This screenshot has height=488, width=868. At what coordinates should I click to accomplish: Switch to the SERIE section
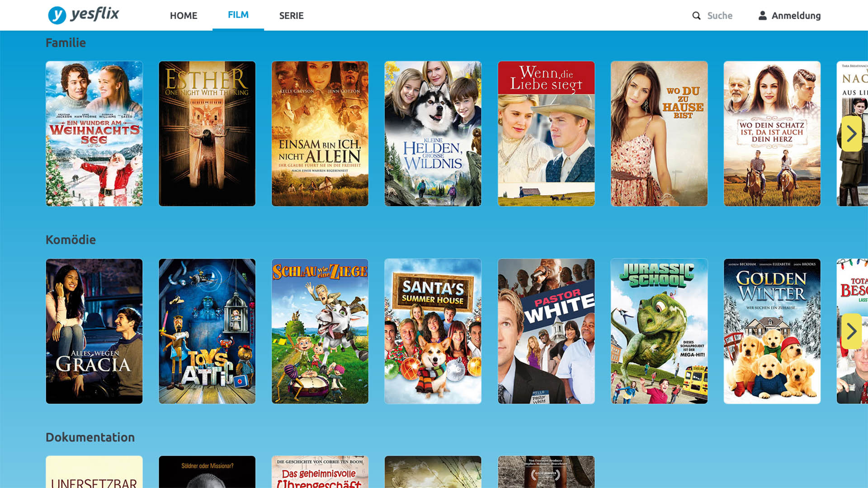291,16
